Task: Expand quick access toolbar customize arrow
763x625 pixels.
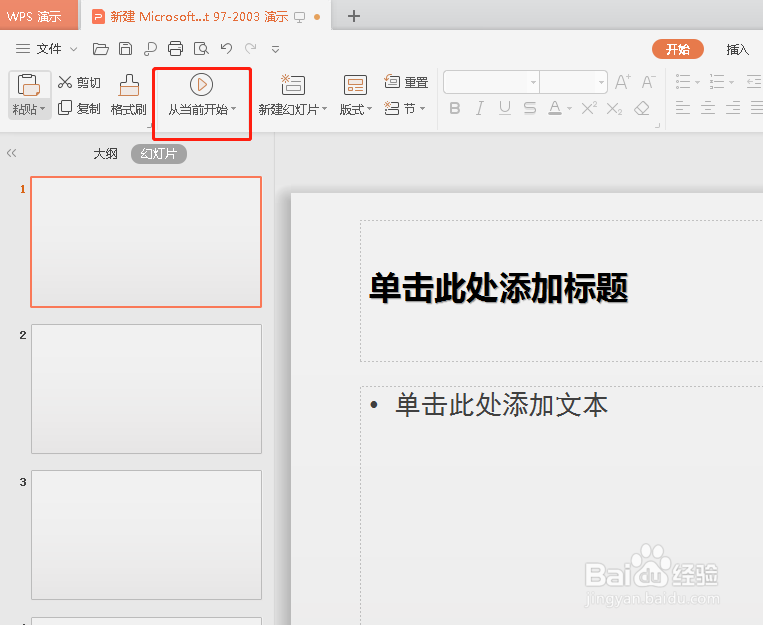Action: (275, 49)
